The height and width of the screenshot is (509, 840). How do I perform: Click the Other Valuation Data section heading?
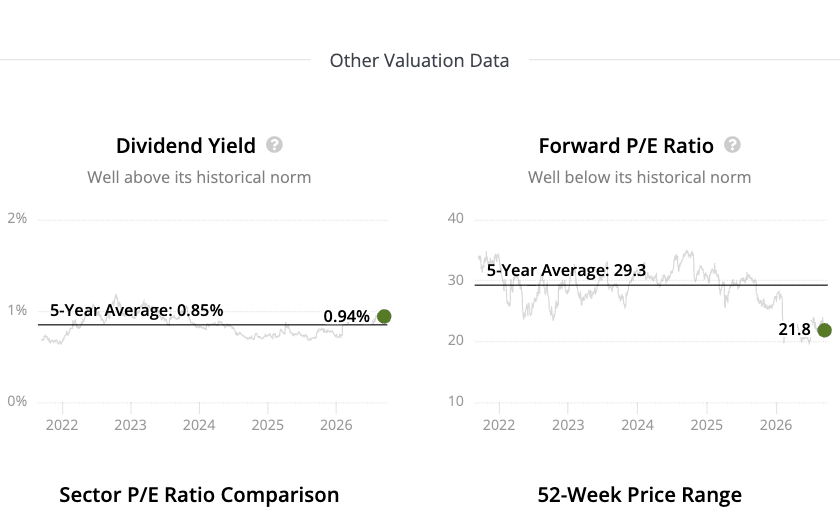click(x=419, y=61)
